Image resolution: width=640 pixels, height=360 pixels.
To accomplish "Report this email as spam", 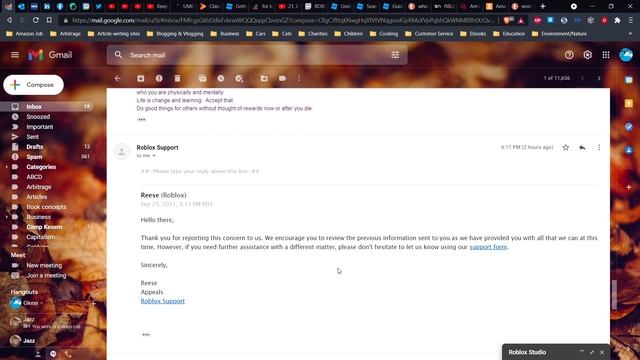I will [159, 78].
